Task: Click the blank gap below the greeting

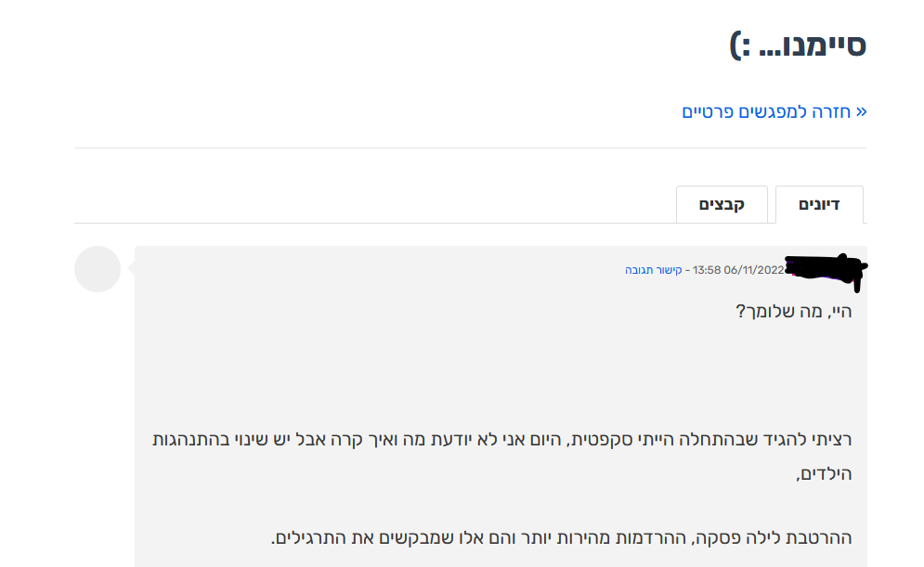Action: (x=501, y=371)
